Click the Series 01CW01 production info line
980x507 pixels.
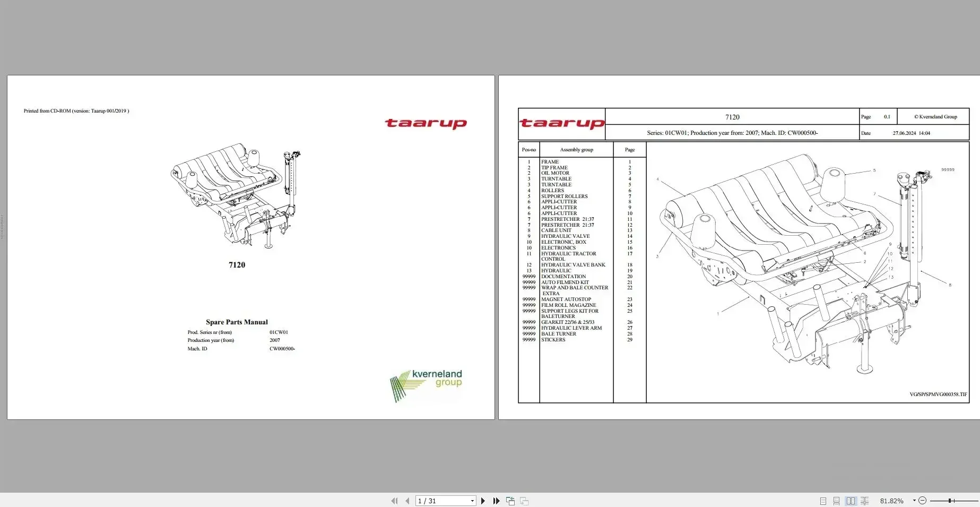click(x=732, y=133)
